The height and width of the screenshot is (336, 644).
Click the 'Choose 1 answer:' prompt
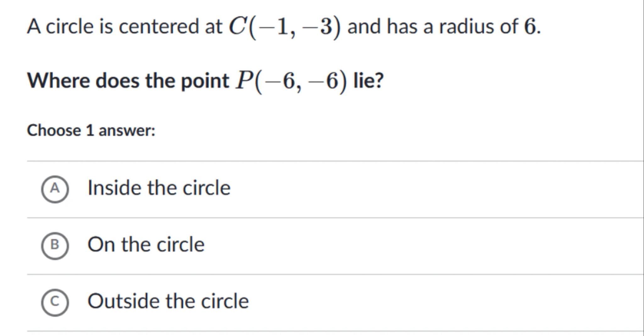pyautogui.click(x=91, y=130)
